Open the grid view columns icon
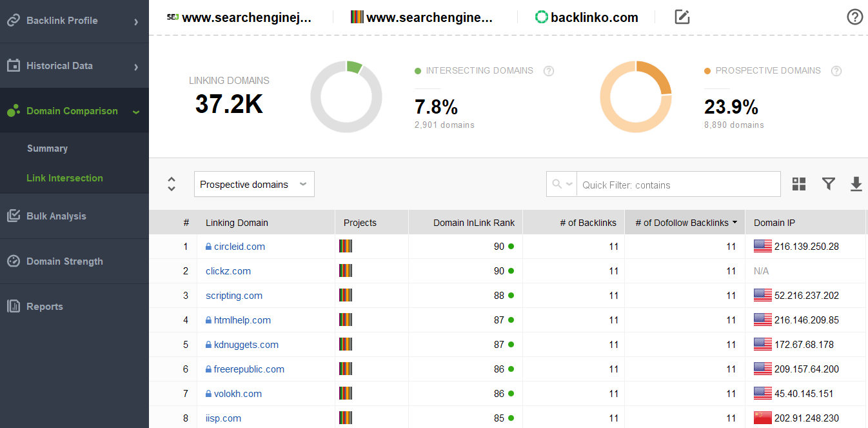This screenshot has height=428, width=868. tap(799, 185)
